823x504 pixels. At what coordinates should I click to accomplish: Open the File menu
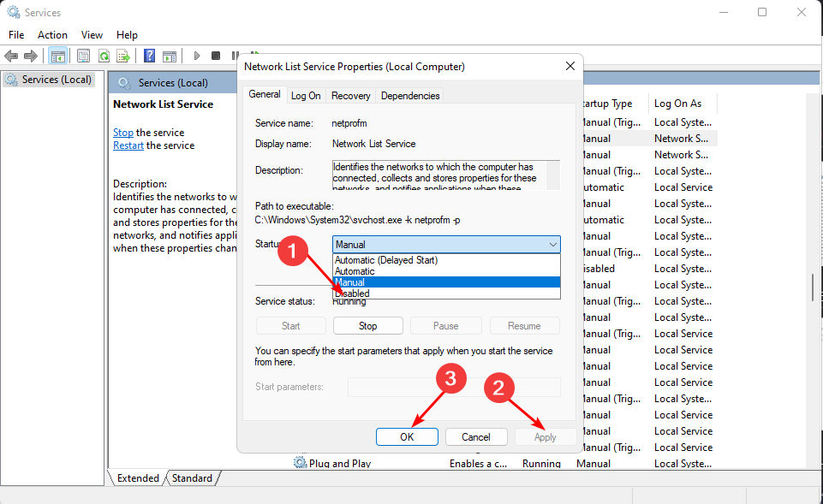click(x=16, y=34)
